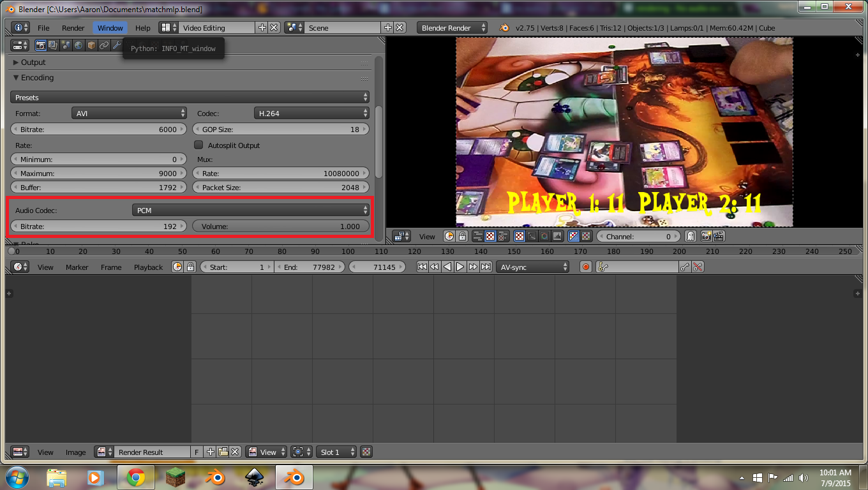Open the Scene properties tab icon

coord(66,45)
